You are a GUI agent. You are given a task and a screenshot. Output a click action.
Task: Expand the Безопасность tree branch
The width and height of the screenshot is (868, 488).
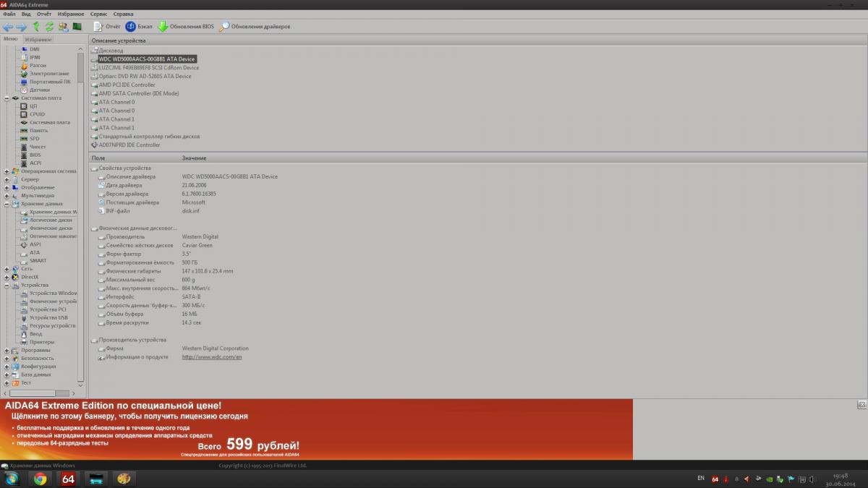(7, 358)
